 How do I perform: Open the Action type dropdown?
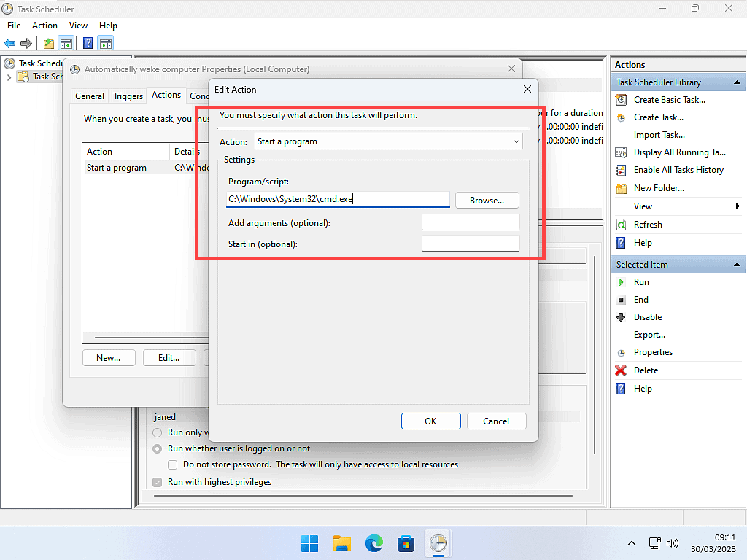(388, 141)
